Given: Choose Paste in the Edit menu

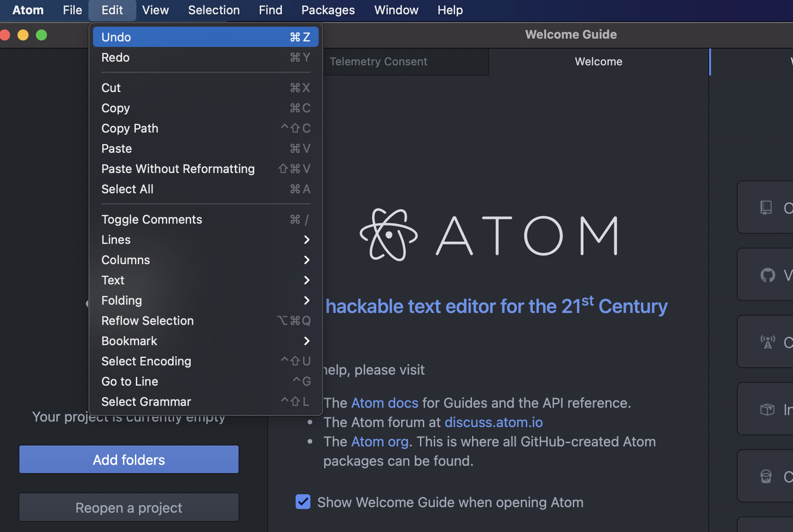Looking at the screenshot, I should point(205,149).
